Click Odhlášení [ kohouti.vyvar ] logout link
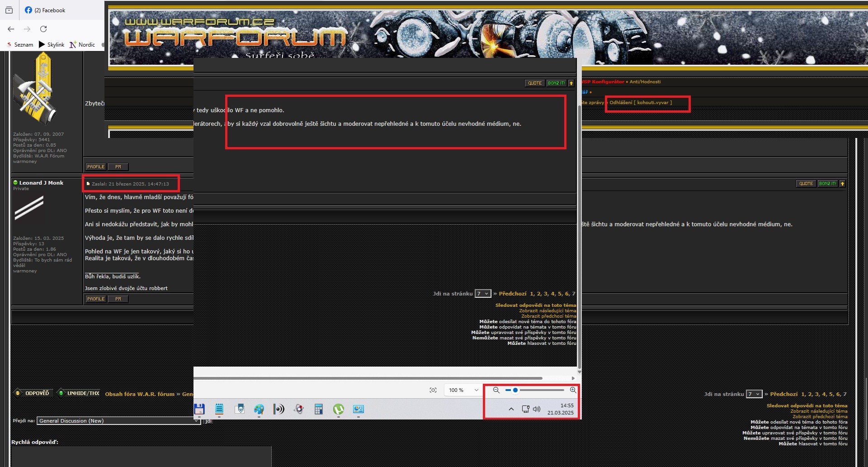868x467 pixels. click(641, 103)
